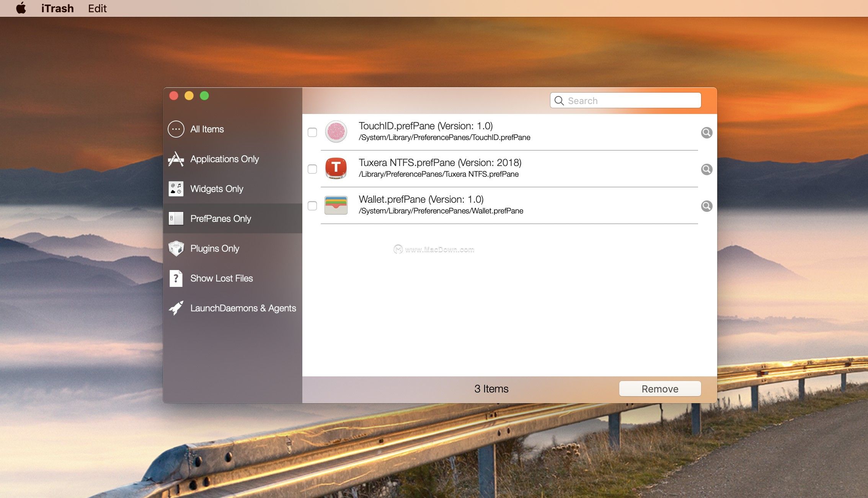Screen dimensions: 868x498
Task: Click magnifier icon for Tuxera NTFS.prefPane
Action: pyautogui.click(x=706, y=169)
